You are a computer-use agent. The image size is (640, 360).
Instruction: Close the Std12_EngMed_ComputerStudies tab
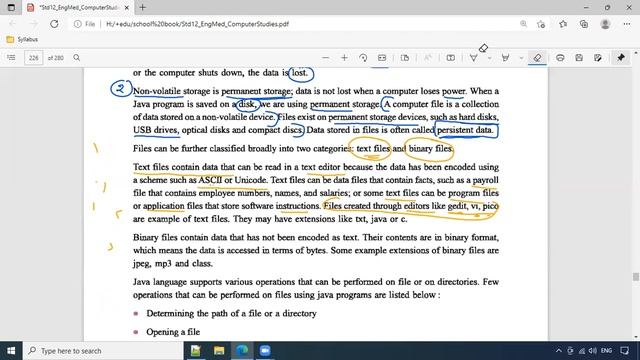(x=127, y=7)
